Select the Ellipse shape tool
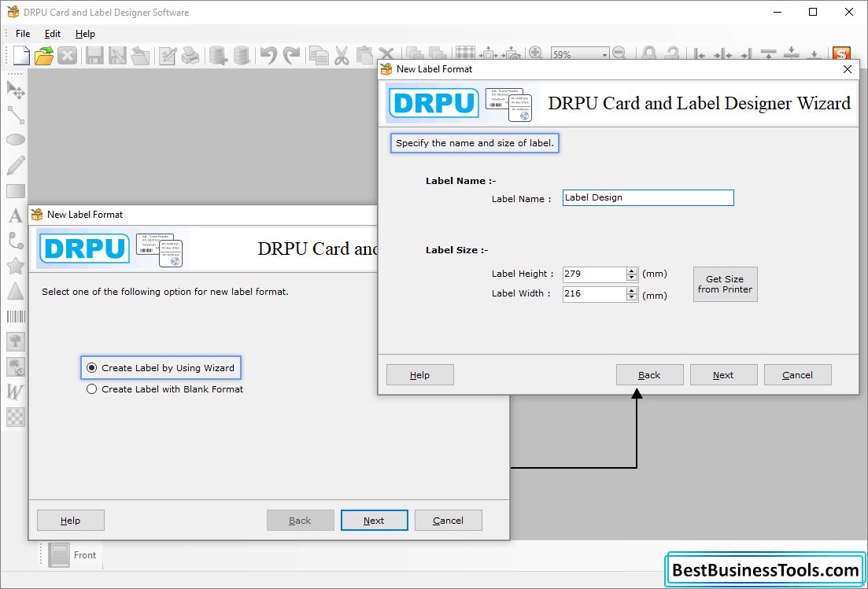This screenshot has width=868, height=589. (x=16, y=140)
